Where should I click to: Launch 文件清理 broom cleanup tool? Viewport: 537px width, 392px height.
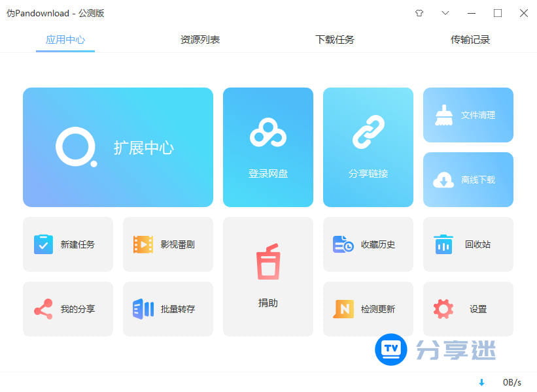pyautogui.click(x=468, y=115)
